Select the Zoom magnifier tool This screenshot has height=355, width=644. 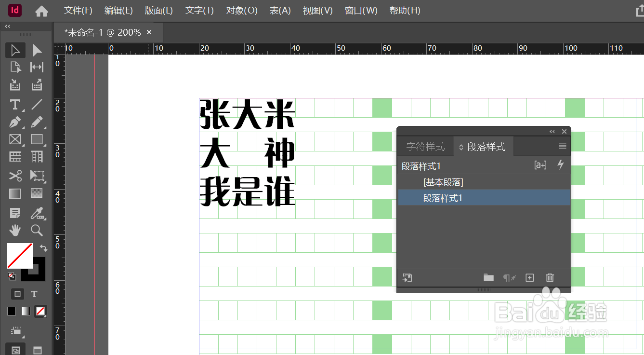coord(37,230)
